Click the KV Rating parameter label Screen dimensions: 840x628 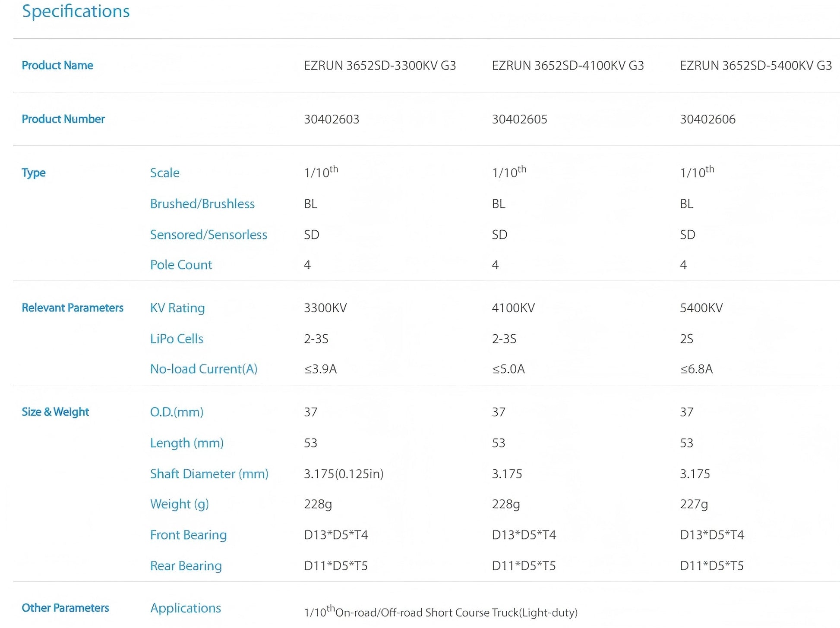[177, 308]
